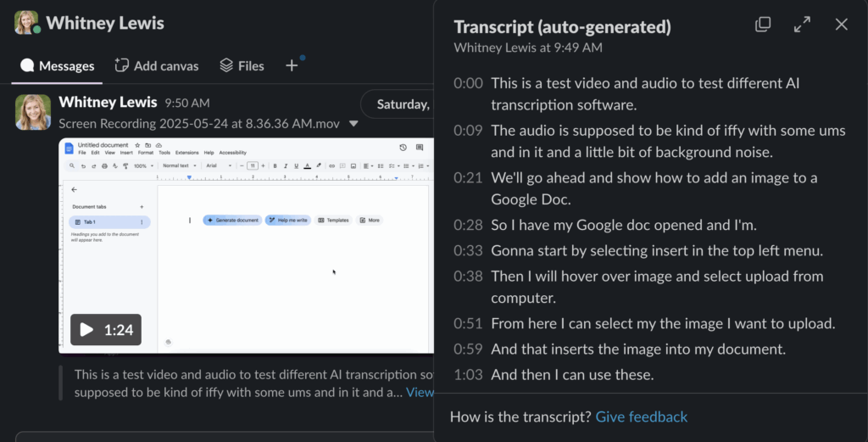Copy the transcript with the copy icon
Image resolution: width=868 pixels, height=442 pixels.
point(763,25)
